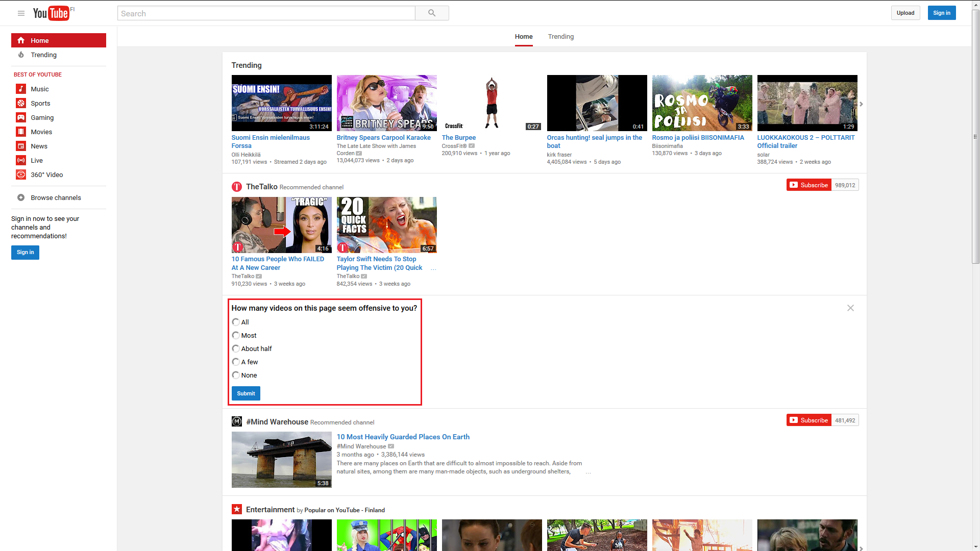This screenshot has height=551, width=980.
Task: Click the sidebar Sign in button
Action: (x=25, y=252)
